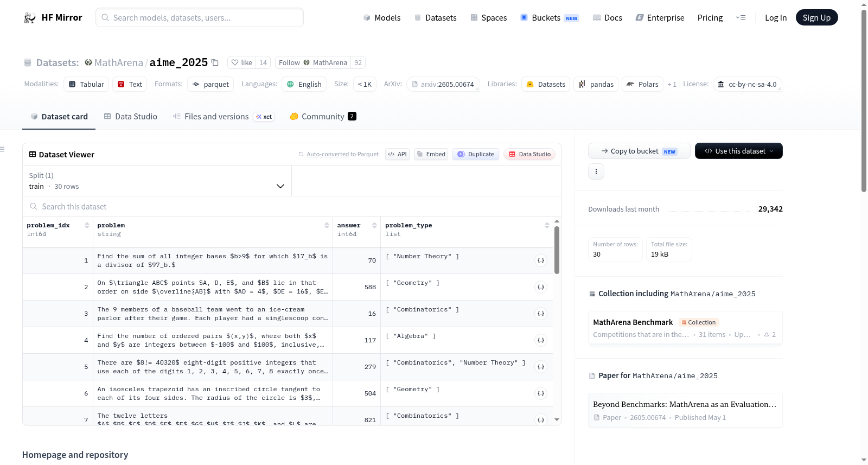Follow the MathArena organization
The image size is (868, 465).
click(x=313, y=62)
